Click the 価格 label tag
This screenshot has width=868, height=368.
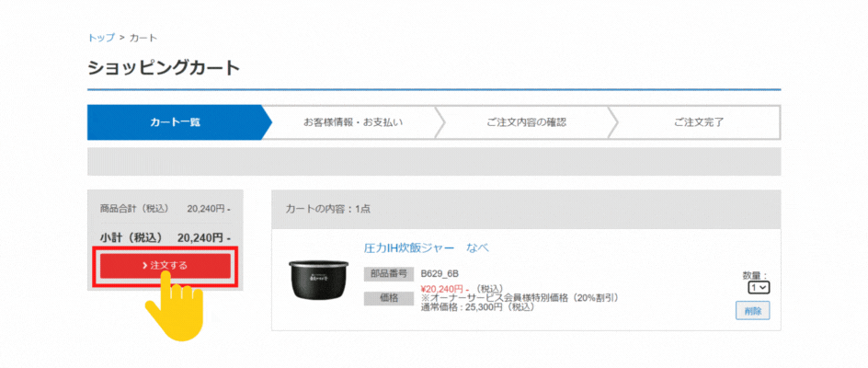389,298
